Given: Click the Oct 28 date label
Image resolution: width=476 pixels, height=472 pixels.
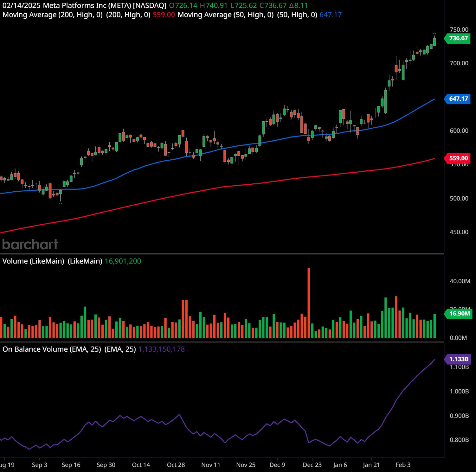Looking at the screenshot, I should click(x=176, y=465).
